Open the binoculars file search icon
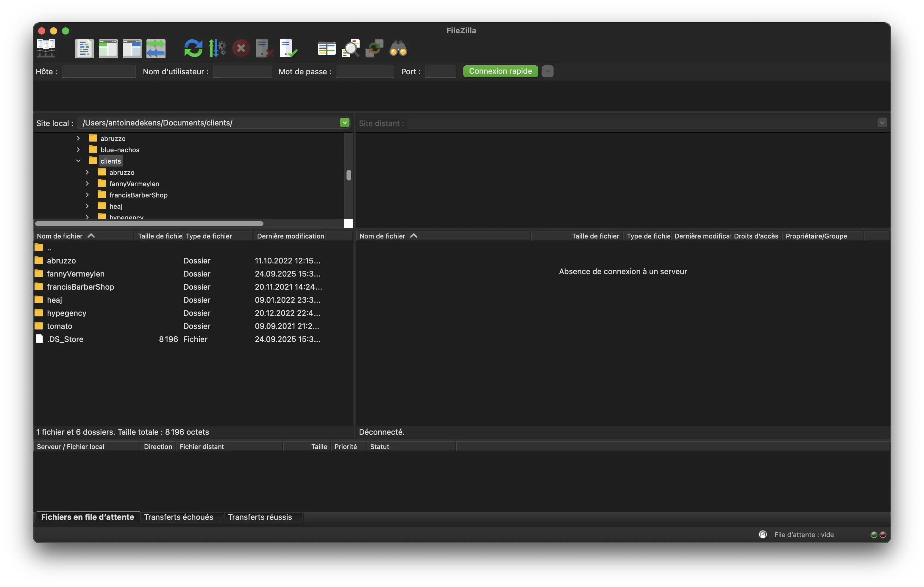The height and width of the screenshot is (587, 924). pos(398,49)
